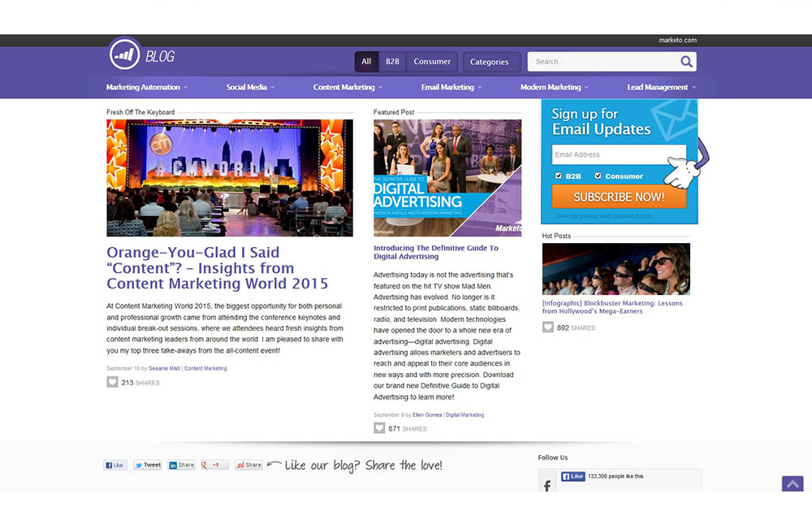The width and height of the screenshot is (812, 508).
Task: Click the heart icon beside 213 shares
Action: (112, 382)
